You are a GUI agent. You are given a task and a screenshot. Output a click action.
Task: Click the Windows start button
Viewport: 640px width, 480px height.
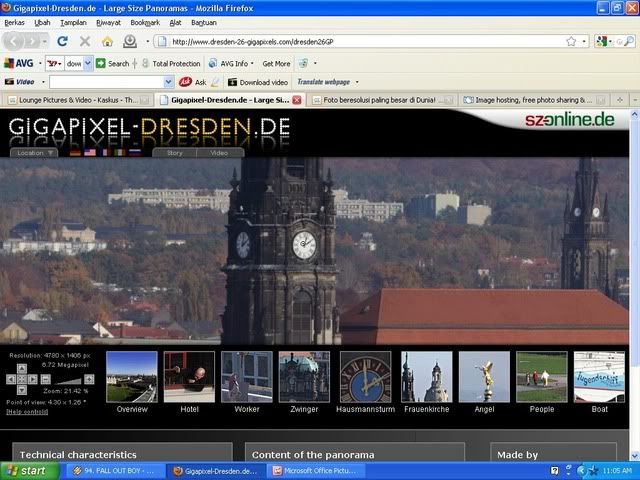pyautogui.click(x=29, y=471)
